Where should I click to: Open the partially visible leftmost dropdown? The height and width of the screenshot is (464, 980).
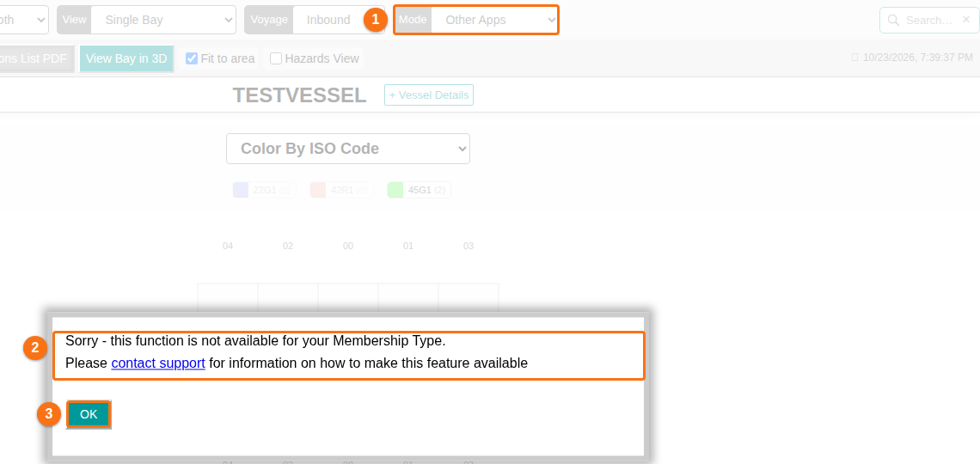[24, 20]
